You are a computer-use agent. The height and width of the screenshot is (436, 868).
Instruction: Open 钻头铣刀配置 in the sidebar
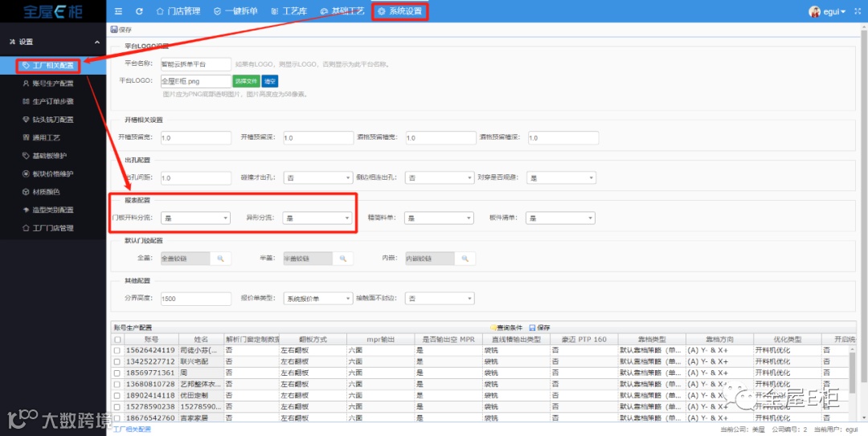coord(52,120)
